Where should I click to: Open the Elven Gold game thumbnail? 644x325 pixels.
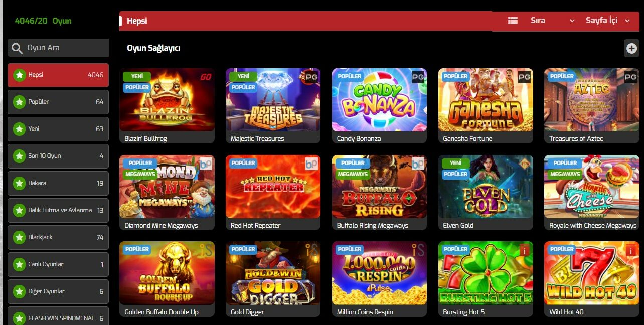tap(486, 187)
